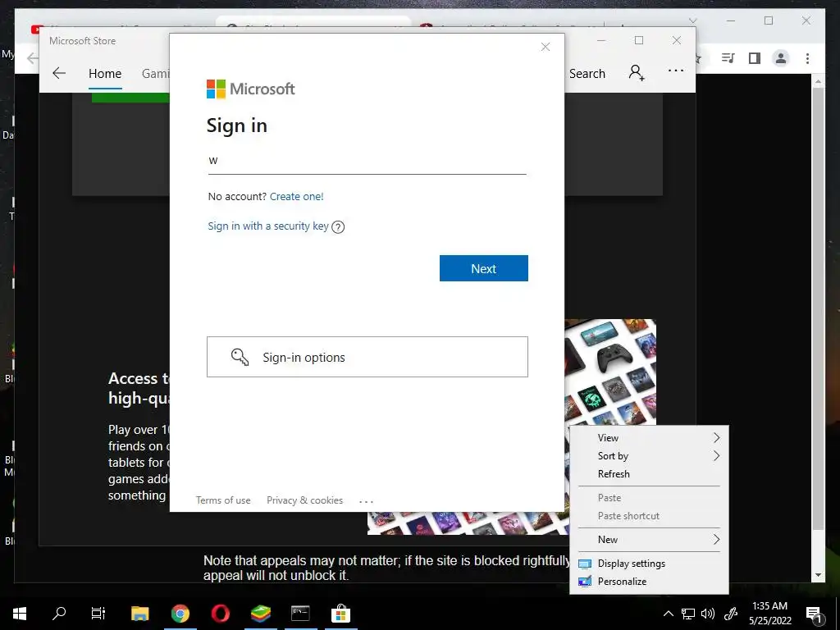Click the sign-in email input field
Screen dimensions: 840x630
pos(367,161)
